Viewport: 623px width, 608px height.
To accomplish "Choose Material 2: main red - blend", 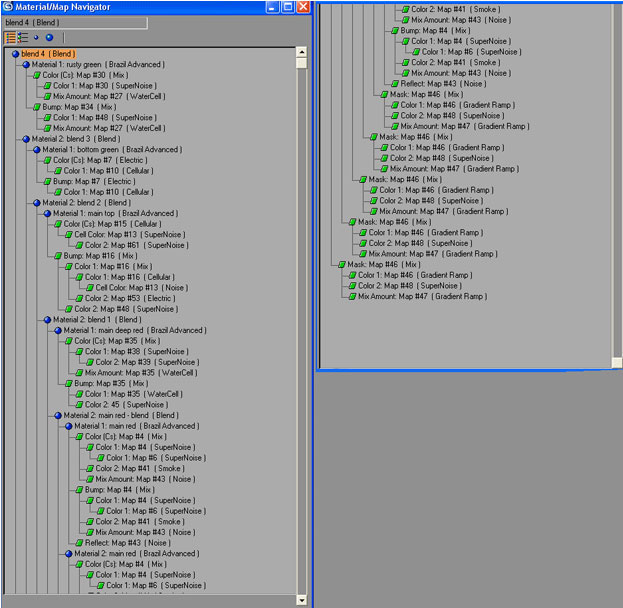I will [x=120, y=415].
